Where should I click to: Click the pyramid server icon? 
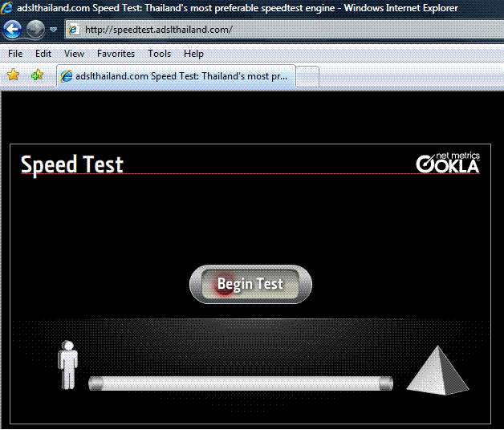click(x=437, y=370)
